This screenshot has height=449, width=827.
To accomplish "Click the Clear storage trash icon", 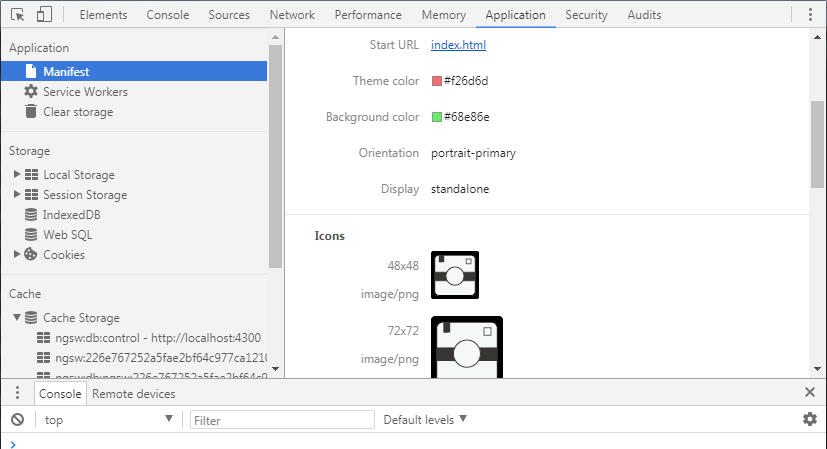I will (31, 111).
